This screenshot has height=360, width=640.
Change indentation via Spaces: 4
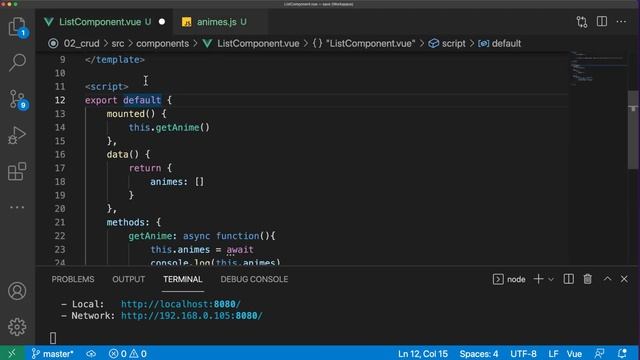[479, 353]
